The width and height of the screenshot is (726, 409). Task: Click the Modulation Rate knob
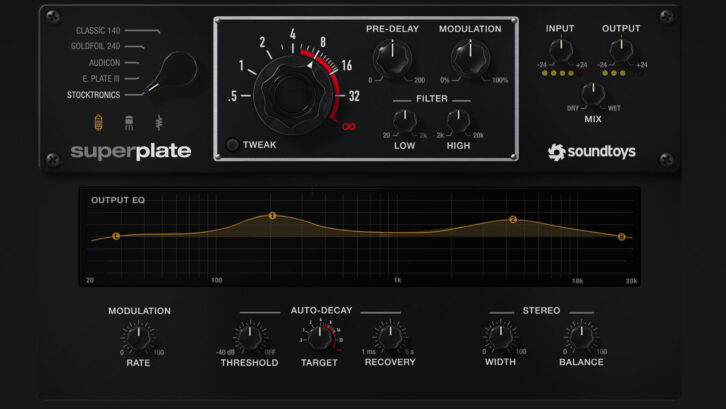tap(138, 338)
